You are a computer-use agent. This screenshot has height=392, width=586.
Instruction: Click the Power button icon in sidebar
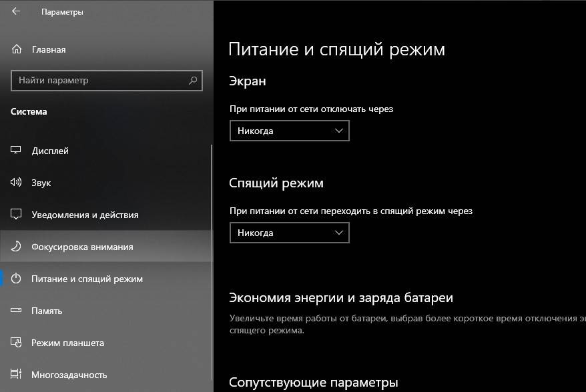click(17, 279)
